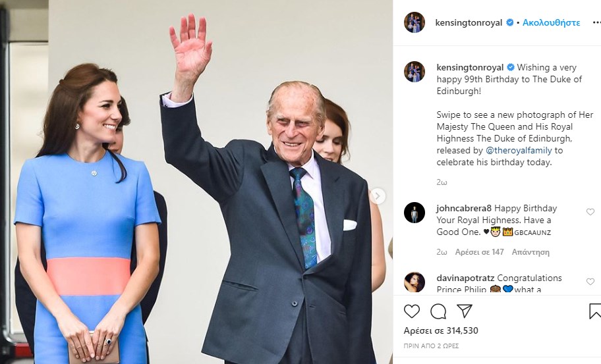Image resolution: width=601 pixels, height=364 pixels.
Task: Open the three-dot more options menu
Action: [x=596, y=22]
